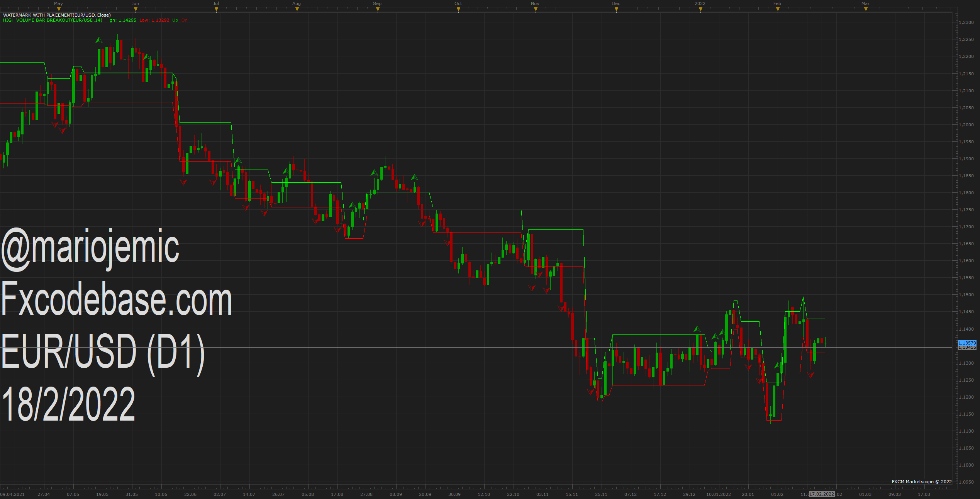Click the orange Jul month marker triangle
Viewport: 980px width, 499px height.
coord(216,9)
